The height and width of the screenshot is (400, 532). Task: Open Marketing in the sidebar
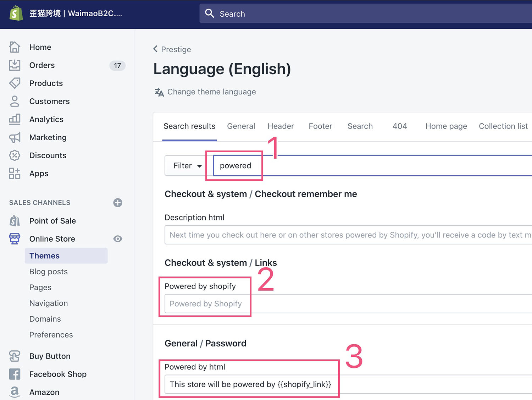click(x=48, y=137)
